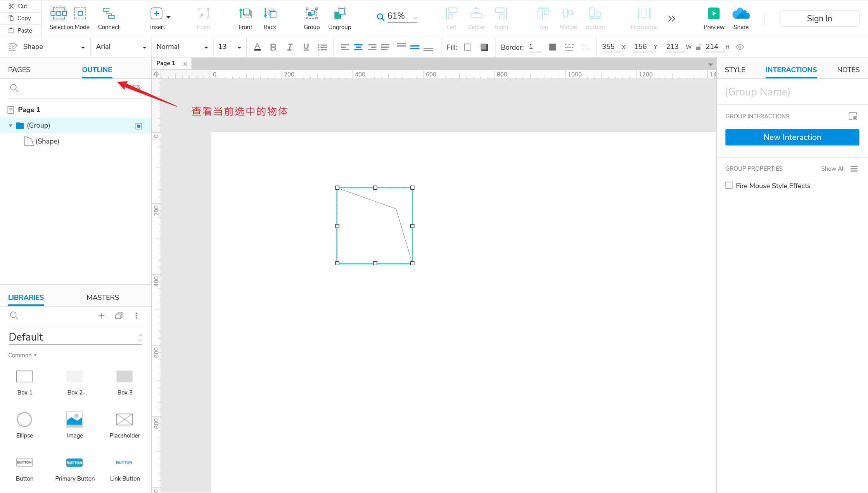Click the bullet list icon
The image size is (868, 493).
(x=322, y=47)
